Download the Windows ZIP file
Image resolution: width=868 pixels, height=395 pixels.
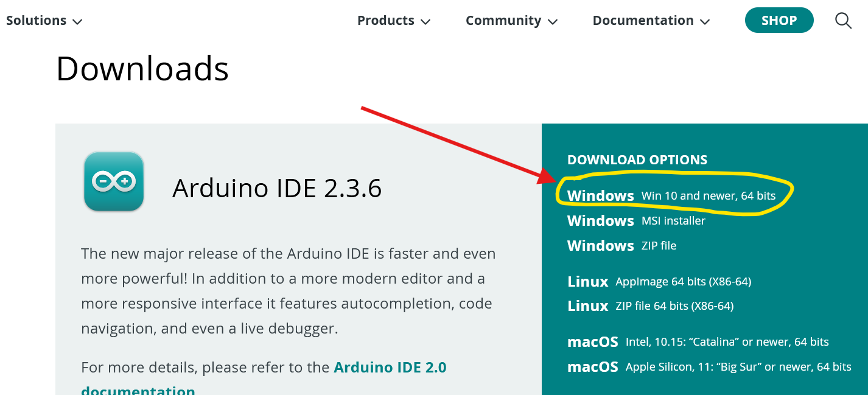621,245
